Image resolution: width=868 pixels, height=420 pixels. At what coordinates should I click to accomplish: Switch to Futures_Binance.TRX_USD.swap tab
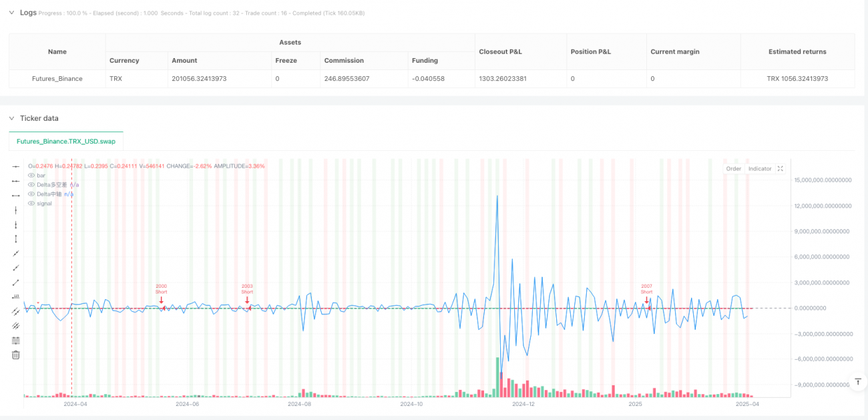click(66, 142)
